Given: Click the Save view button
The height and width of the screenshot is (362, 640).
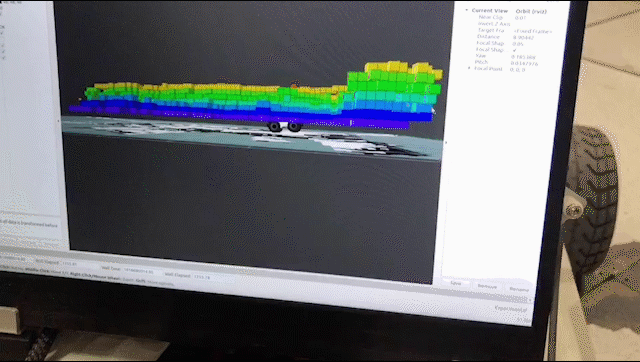Looking at the screenshot, I should (456, 283).
